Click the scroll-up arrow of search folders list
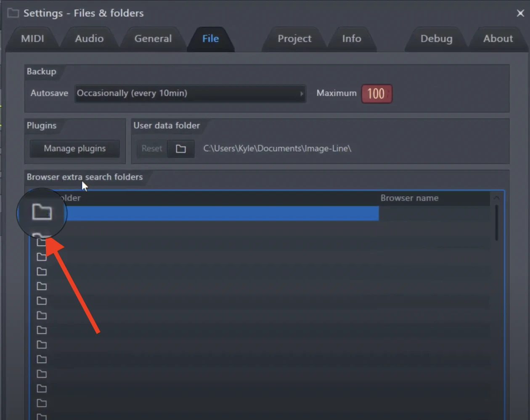Viewport: 530px width, 420px height. pos(496,198)
